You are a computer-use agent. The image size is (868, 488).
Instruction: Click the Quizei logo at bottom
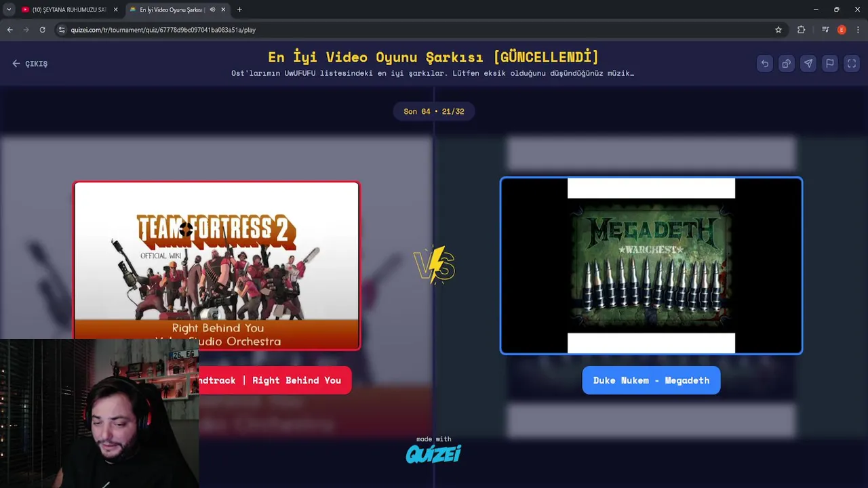tap(433, 453)
